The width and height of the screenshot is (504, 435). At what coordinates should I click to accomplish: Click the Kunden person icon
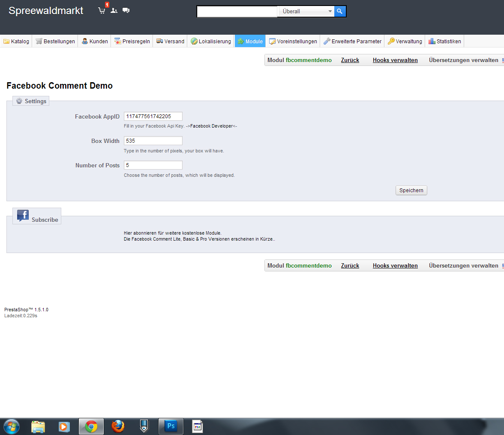pyautogui.click(x=85, y=41)
